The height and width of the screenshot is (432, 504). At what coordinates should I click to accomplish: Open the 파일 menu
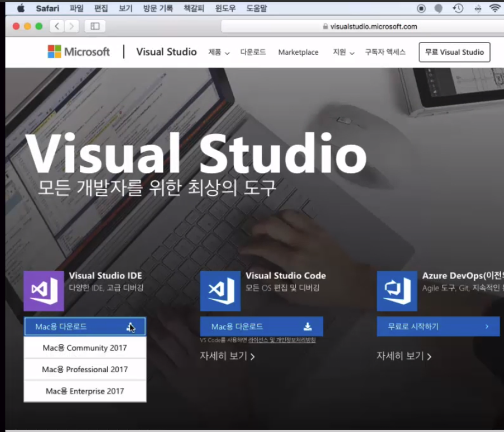[x=77, y=8]
